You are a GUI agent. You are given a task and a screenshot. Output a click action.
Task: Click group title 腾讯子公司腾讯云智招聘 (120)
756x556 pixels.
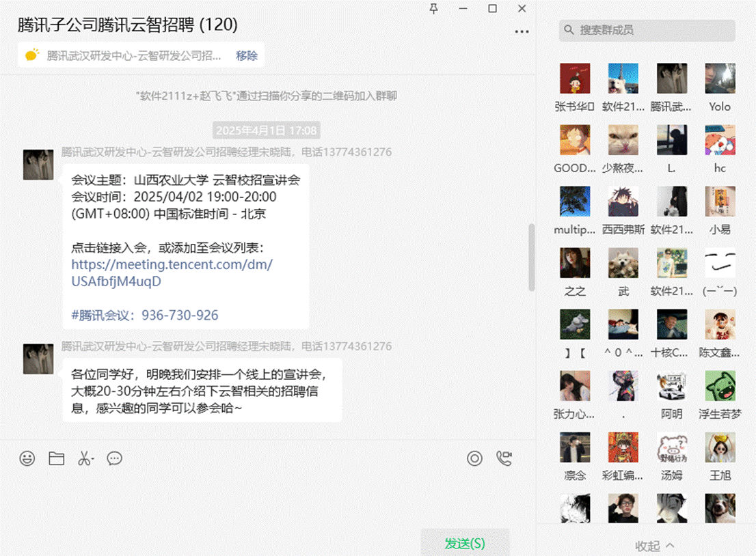(x=128, y=25)
